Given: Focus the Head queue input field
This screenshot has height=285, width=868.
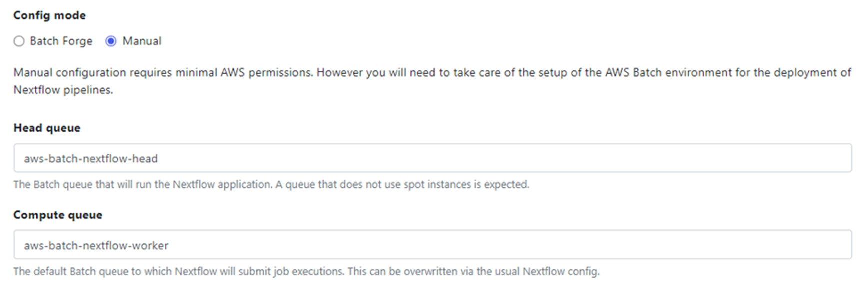Looking at the screenshot, I should pos(432,158).
